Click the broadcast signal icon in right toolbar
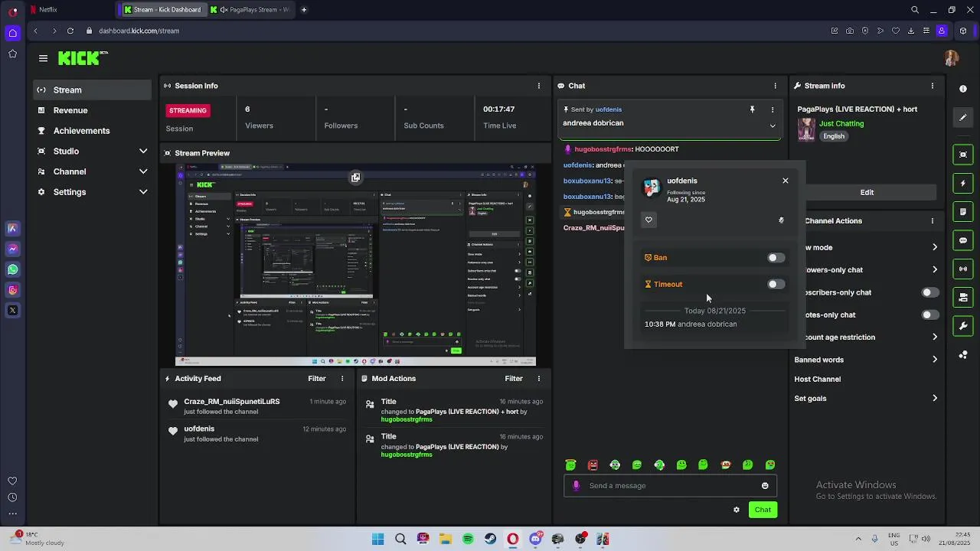This screenshot has width=980, height=551. pyautogui.click(x=963, y=269)
